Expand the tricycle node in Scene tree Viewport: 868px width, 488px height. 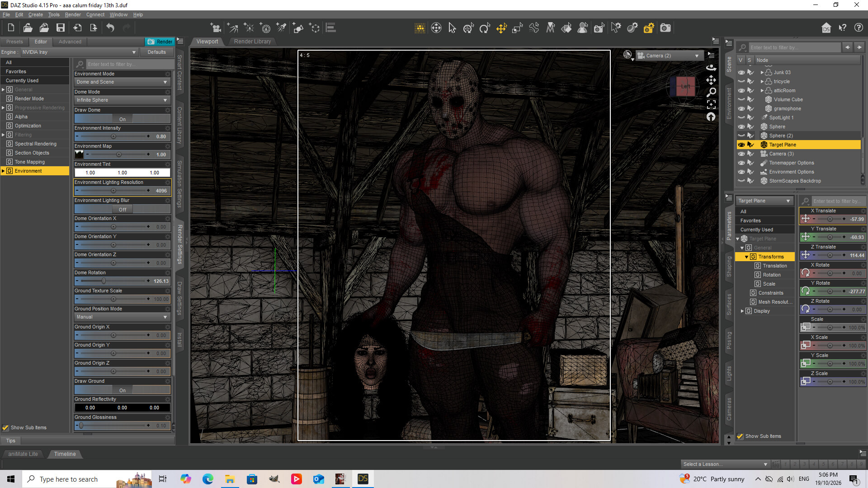tap(762, 81)
